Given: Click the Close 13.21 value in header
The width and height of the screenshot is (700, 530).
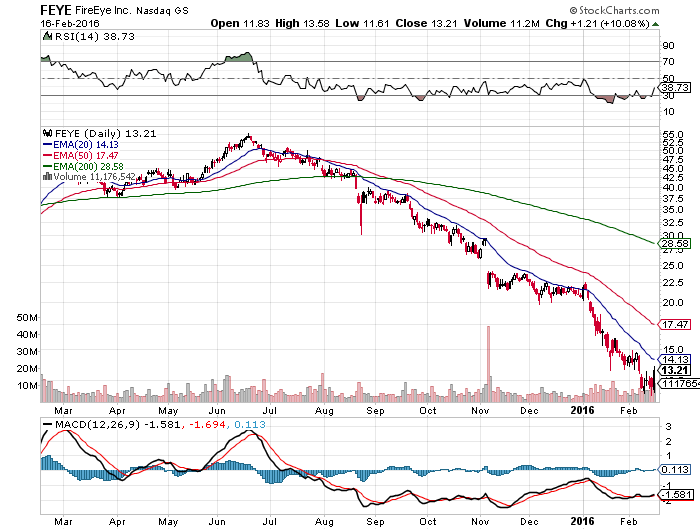Looking at the screenshot, I should tap(426, 23).
